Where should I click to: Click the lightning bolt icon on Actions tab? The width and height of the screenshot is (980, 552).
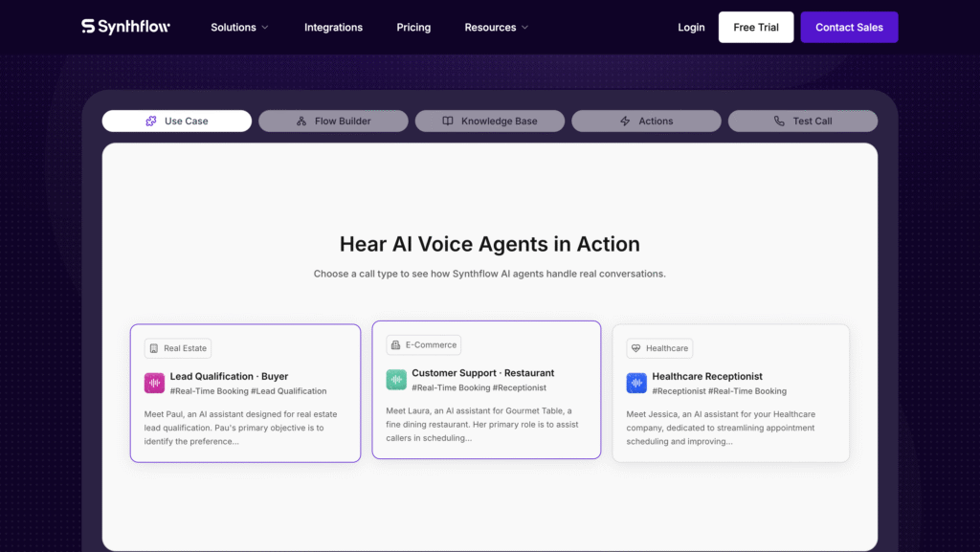(625, 121)
